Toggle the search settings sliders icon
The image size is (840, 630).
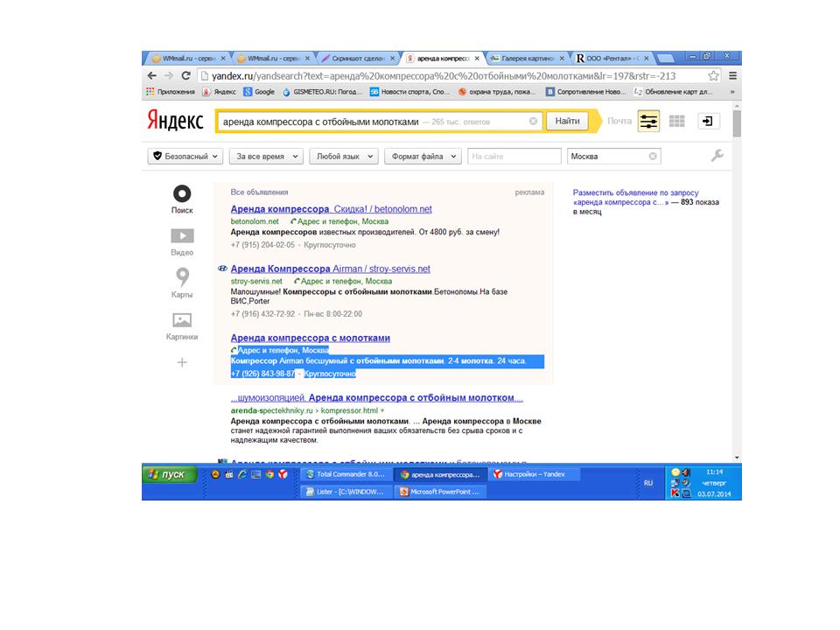point(648,121)
